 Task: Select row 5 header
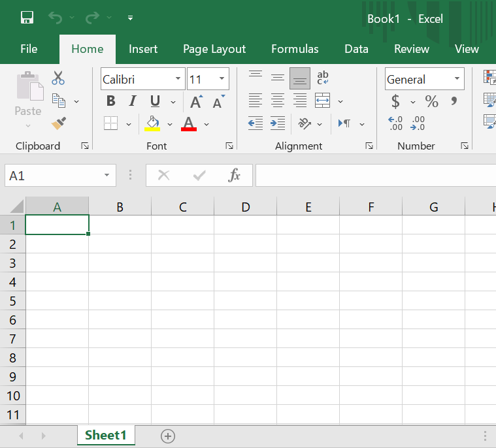[12, 301]
